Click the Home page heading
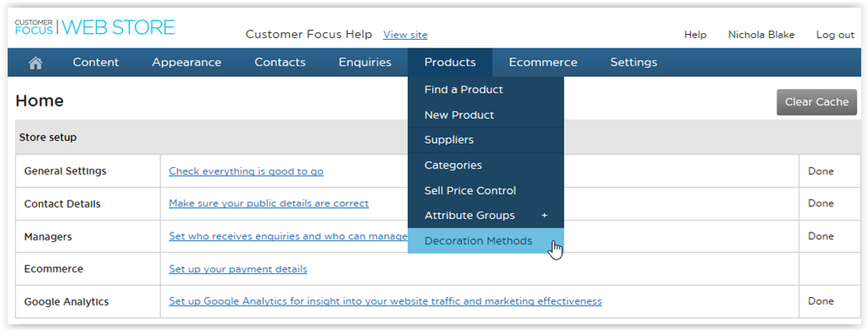The height and width of the screenshot is (331, 868). [39, 101]
